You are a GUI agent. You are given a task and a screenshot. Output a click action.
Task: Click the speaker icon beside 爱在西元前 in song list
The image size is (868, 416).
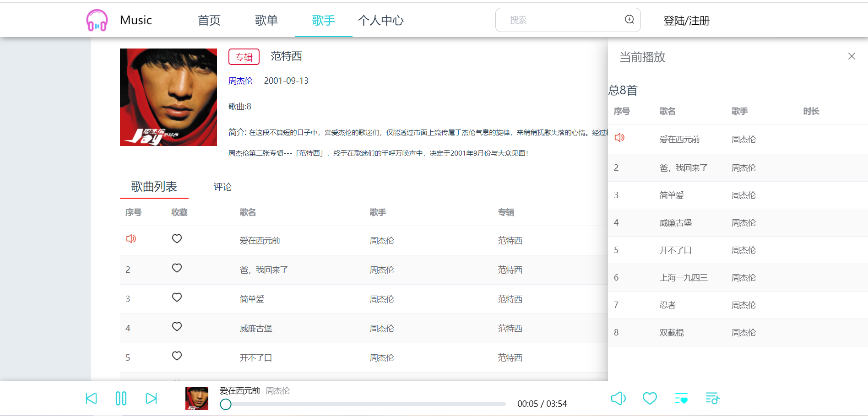[x=131, y=238]
